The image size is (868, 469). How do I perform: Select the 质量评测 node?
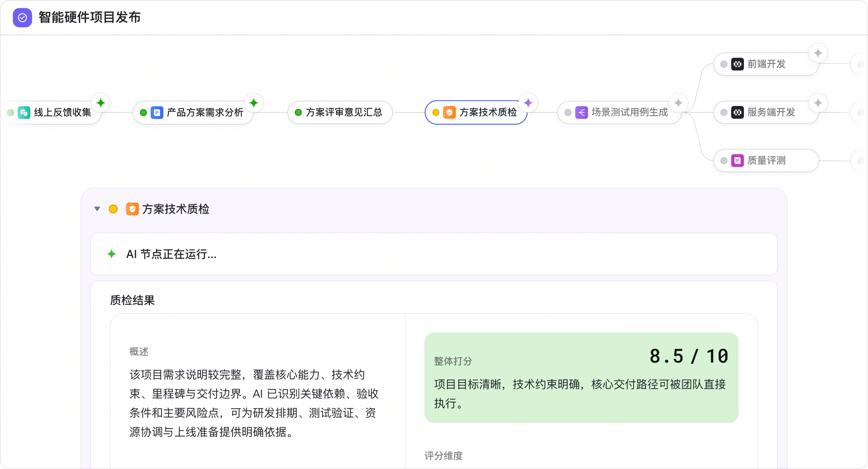click(x=766, y=161)
